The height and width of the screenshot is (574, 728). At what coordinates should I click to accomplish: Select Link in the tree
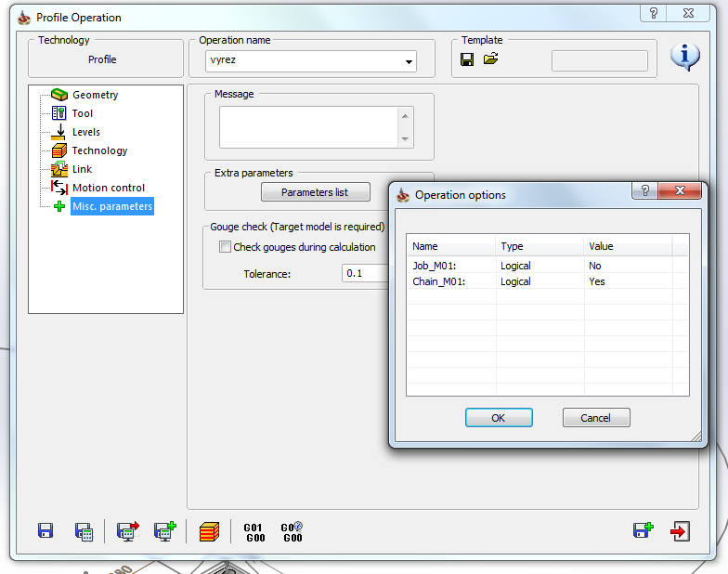click(82, 169)
